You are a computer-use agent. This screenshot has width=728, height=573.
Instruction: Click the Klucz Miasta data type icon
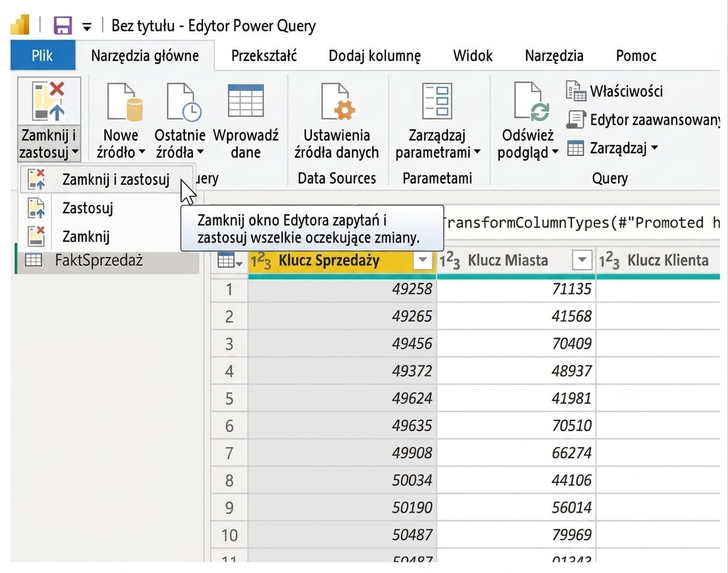450,261
